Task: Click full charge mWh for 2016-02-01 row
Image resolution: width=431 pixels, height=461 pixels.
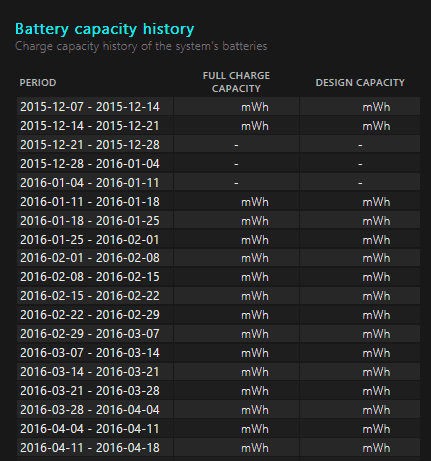Action: (x=255, y=258)
